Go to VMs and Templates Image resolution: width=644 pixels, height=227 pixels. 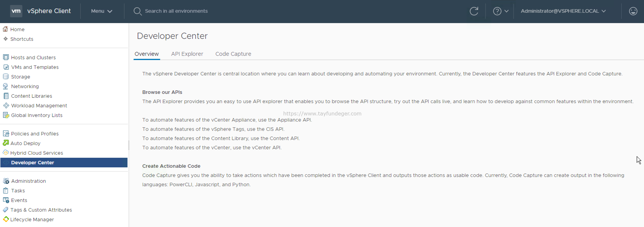click(35, 67)
